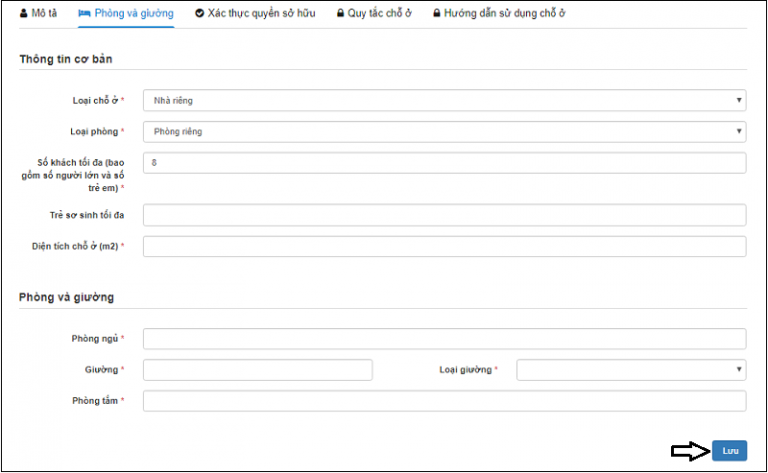Screen dimensions: 768x473
Task: Open the Loại chỗ ở dropdown
Action: [x=444, y=100]
